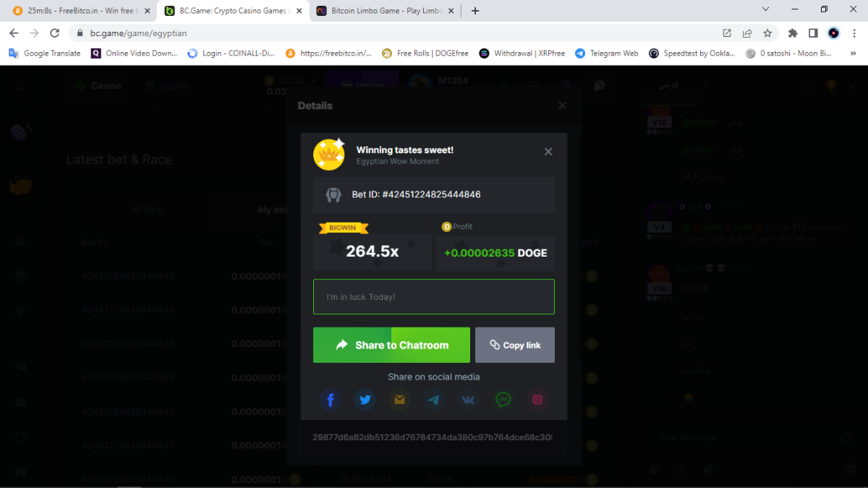Share win on Telegram icon
The width and height of the screenshot is (868, 493).
coord(434,400)
